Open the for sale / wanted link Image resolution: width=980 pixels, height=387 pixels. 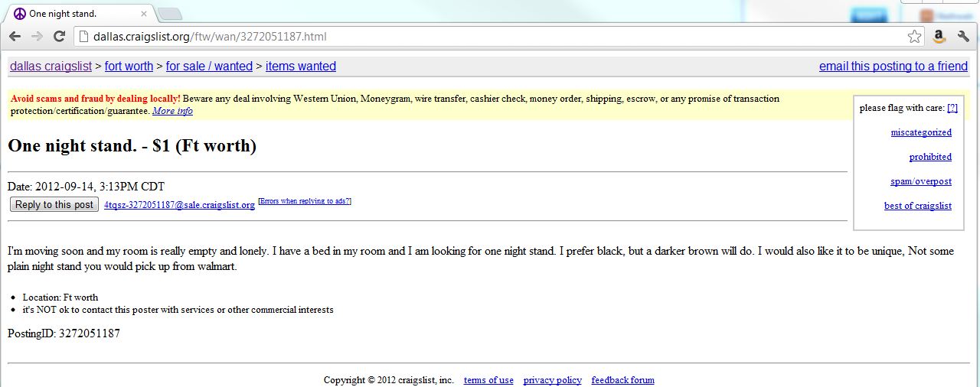(x=209, y=67)
